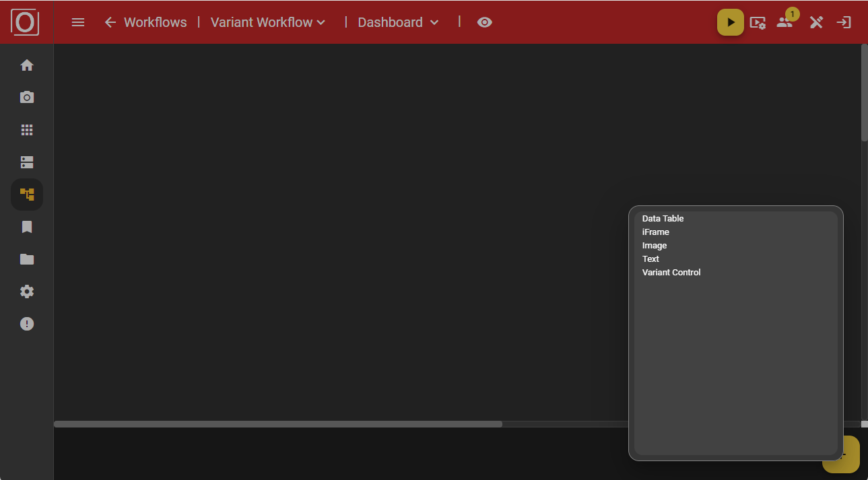Select Data Table from the widget menu
Screen dimensions: 868x480
pyautogui.click(x=663, y=218)
